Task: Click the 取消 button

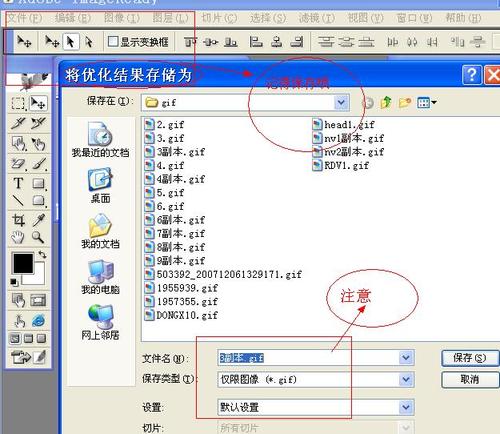Action: (470, 379)
